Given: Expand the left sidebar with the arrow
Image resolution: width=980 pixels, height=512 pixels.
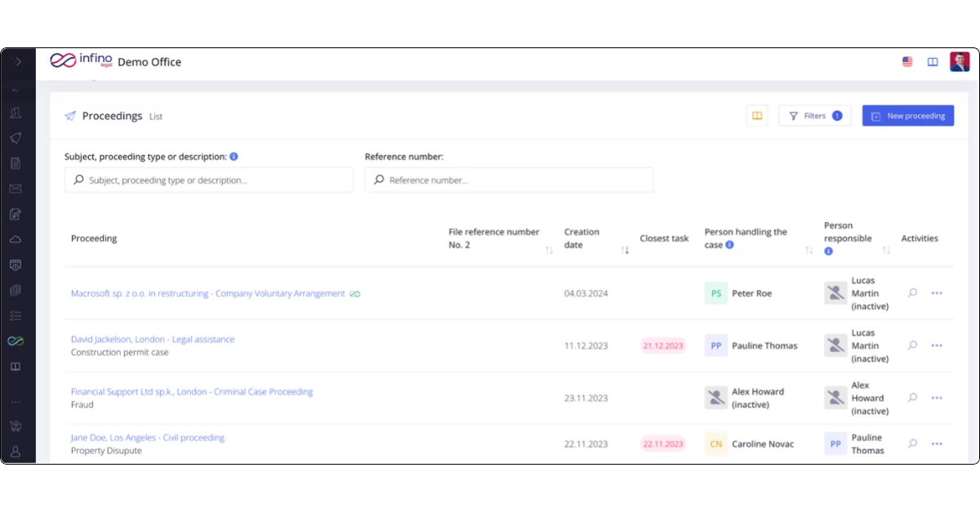Looking at the screenshot, I should tap(17, 62).
